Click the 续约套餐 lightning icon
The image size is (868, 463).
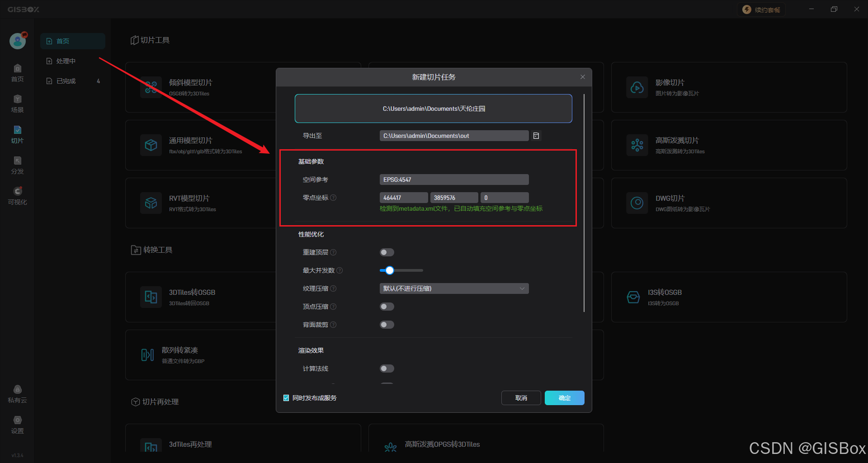[747, 9]
